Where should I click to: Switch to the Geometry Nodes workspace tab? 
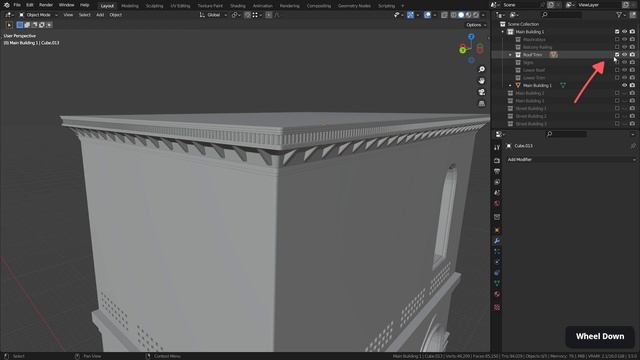tap(354, 6)
